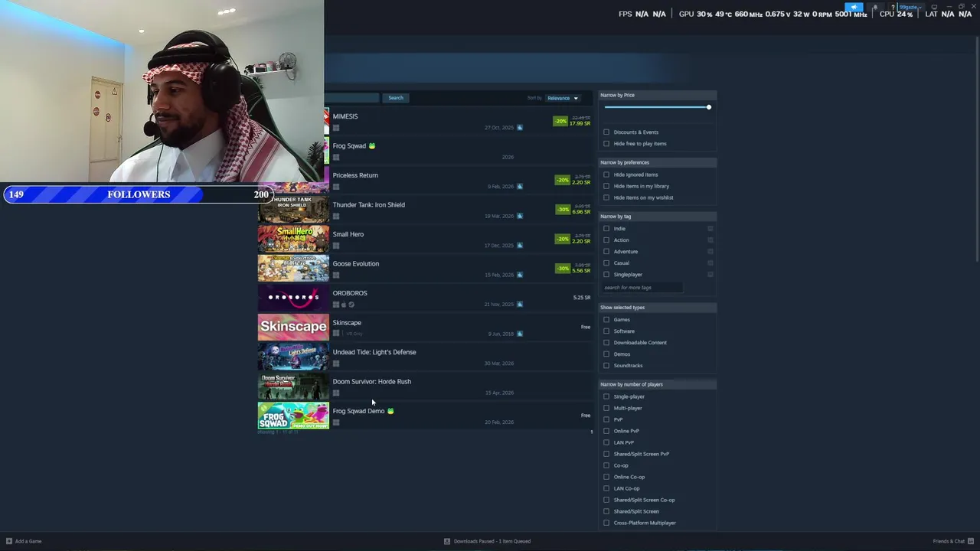Open the Sort by Relevance dropdown
The image size is (980, 551).
(563, 98)
